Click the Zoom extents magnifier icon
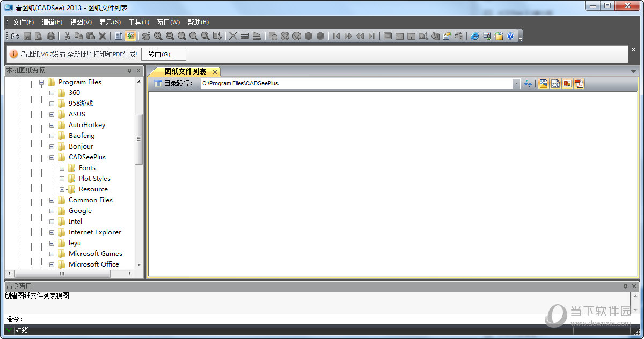This screenshot has width=644, height=339. (158, 36)
